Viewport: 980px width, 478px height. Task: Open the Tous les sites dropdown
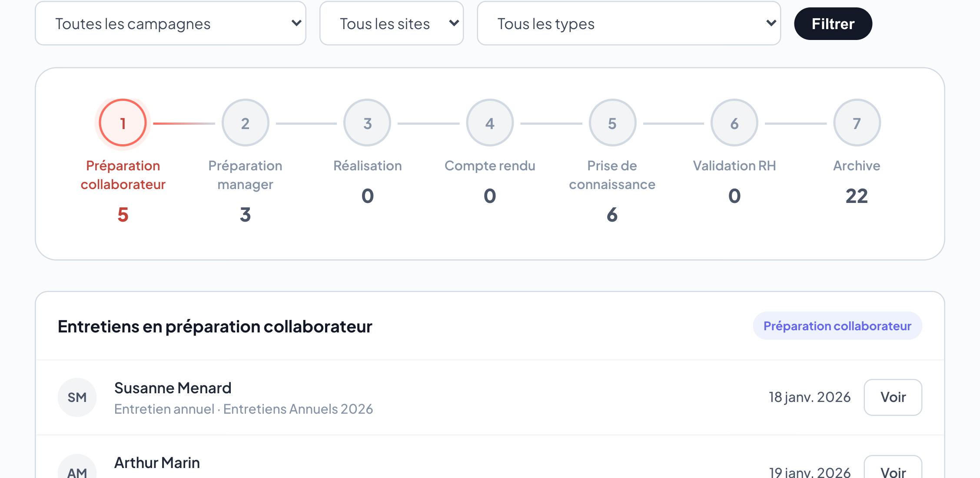392,23
